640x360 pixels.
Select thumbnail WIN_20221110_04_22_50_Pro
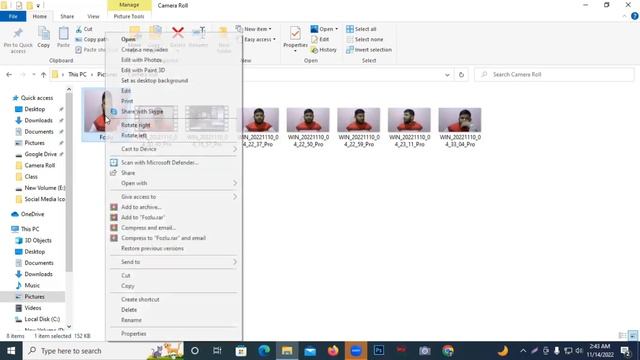pyautogui.click(x=308, y=127)
